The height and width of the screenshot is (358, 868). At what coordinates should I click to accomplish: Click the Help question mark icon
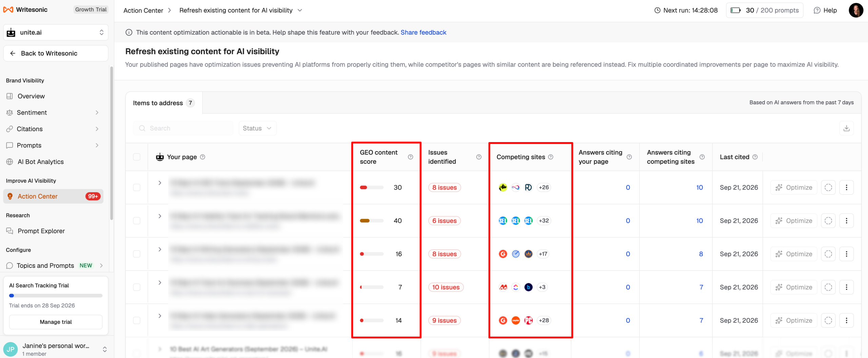coord(817,10)
